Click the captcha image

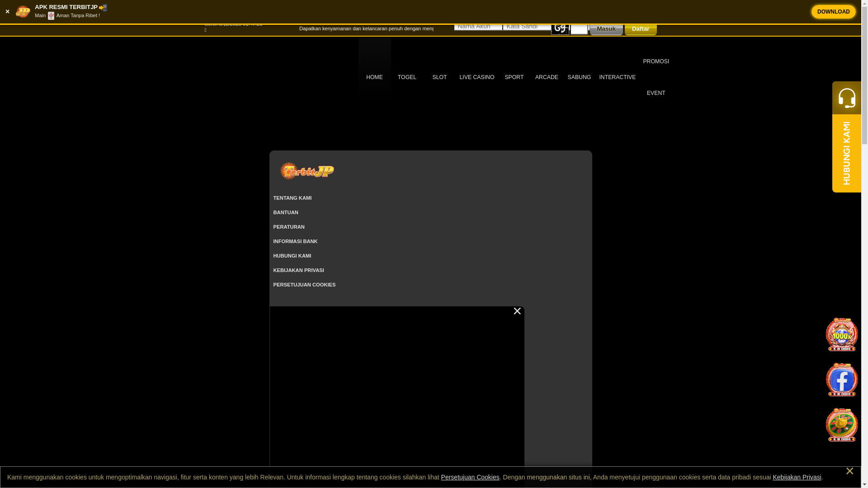560,29
